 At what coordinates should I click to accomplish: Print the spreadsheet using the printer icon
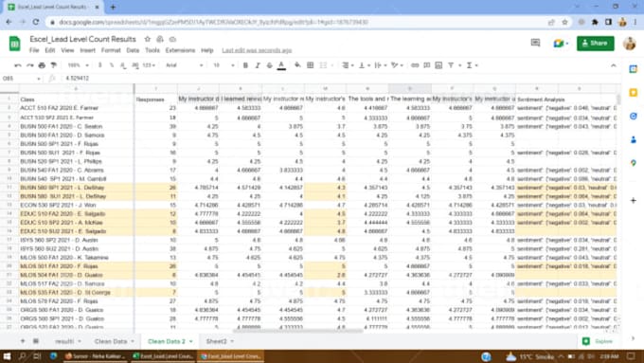(x=42, y=65)
